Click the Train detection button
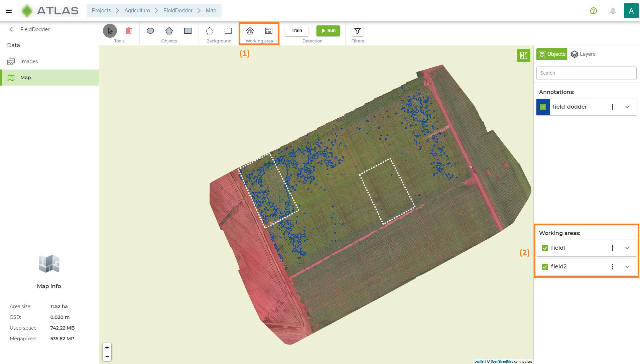The height and width of the screenshot is (364, 640). point(297,30)
